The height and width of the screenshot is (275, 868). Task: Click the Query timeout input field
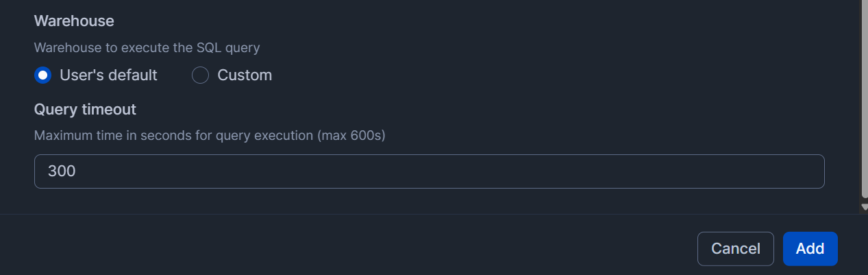tap(429, 171)
